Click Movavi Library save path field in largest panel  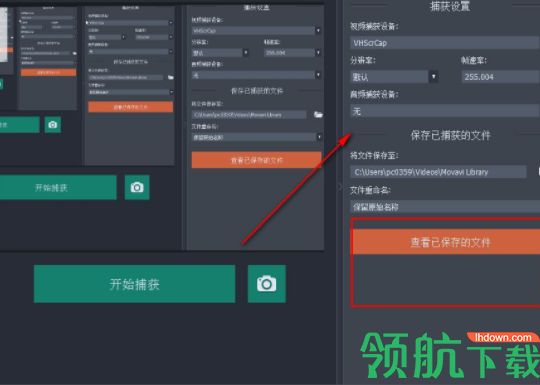tap(438, 172)
